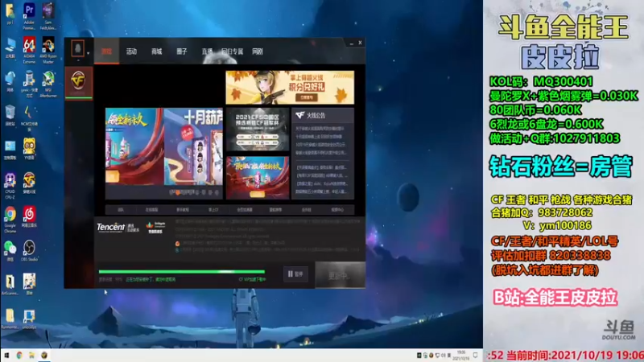Open the Windows Start menu
Viewport: 644px width, 362px height.
[x=6, y=356]
